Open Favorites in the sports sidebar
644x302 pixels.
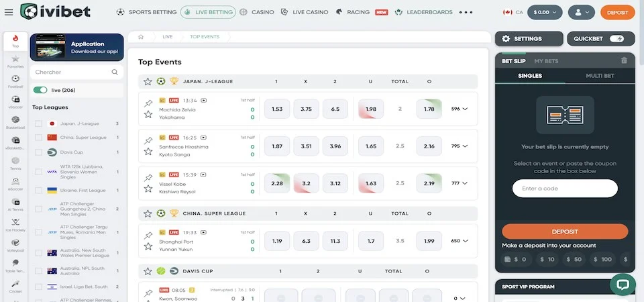15,61
